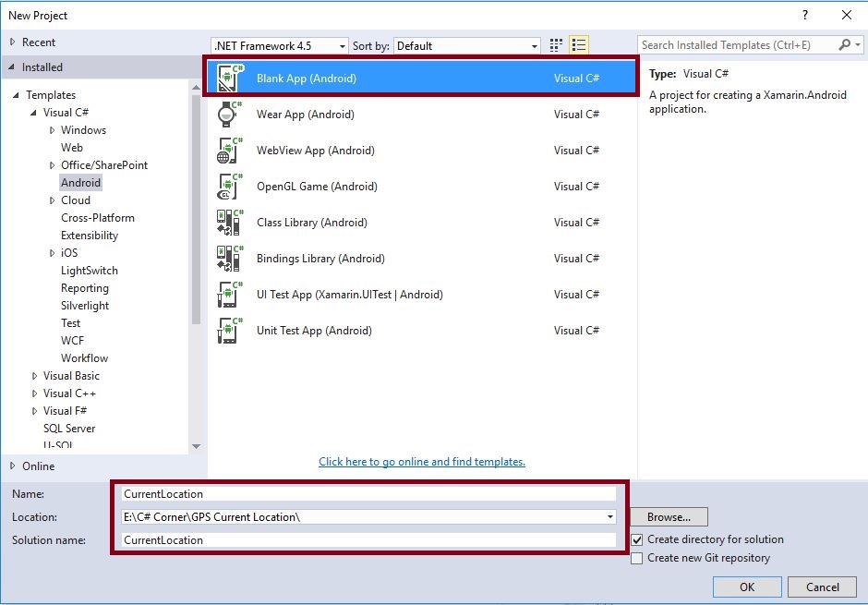
Task: Collapse the Visual C# tree node
Action: tap(33, 113)
